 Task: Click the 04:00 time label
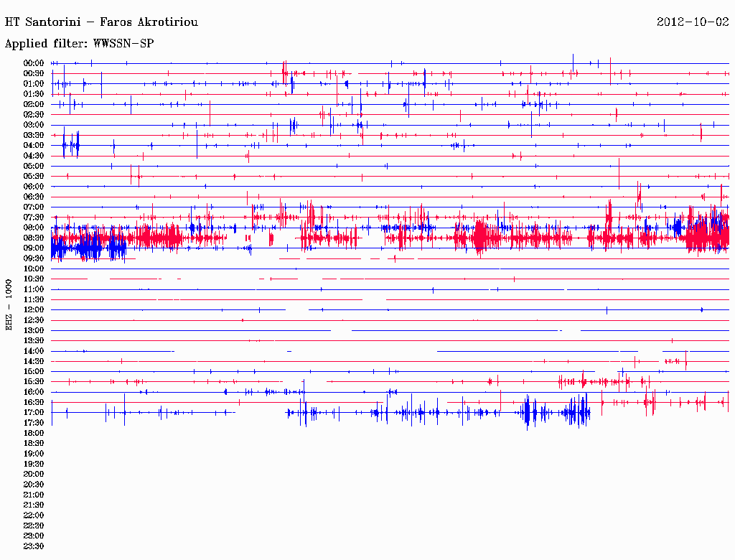pos(34,146)
